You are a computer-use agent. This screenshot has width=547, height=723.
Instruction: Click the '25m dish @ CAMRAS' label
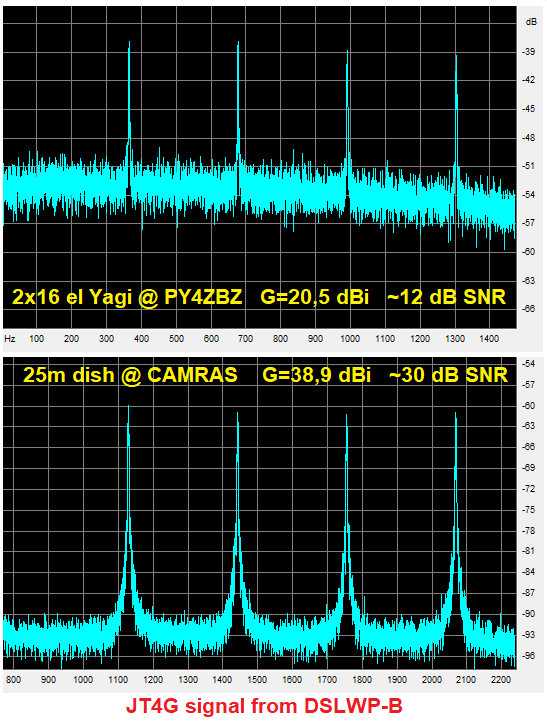[131, 375]
